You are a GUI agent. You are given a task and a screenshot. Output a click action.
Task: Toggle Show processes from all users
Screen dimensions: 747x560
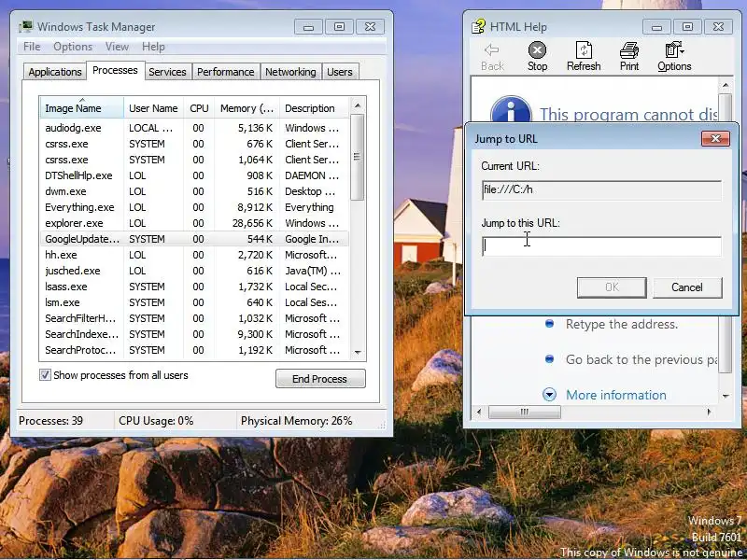tap(45, 375)
